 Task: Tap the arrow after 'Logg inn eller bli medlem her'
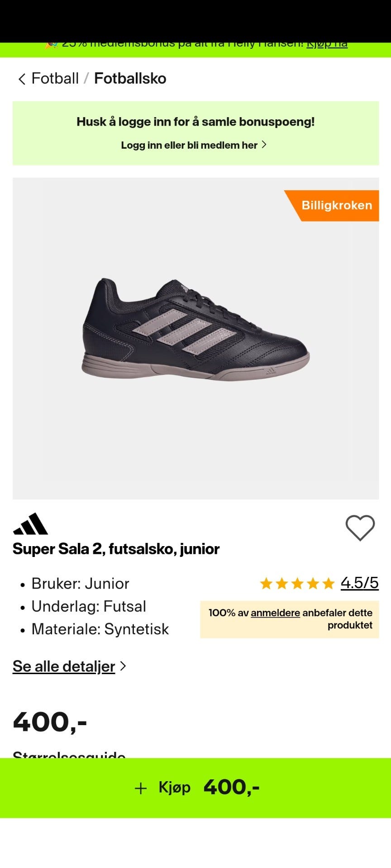[264, 145]
